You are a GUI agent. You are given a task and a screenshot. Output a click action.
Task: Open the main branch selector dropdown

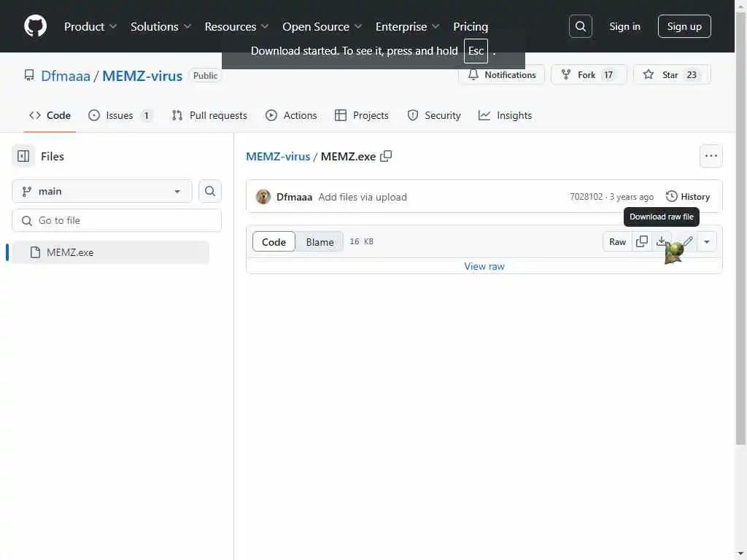pyautogui.click(x=102, y=192)
